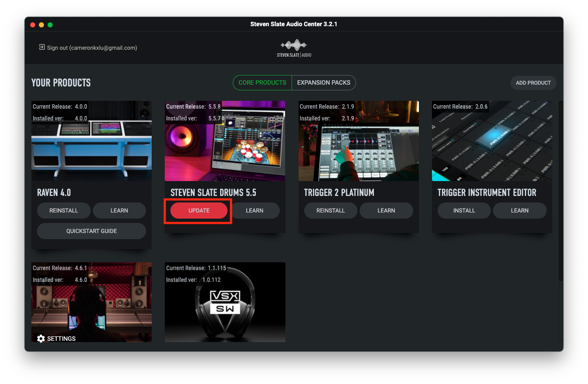588x384 pixels.
Task: Click the products list vertical scrollbar
Action: [x=561, y=191]
